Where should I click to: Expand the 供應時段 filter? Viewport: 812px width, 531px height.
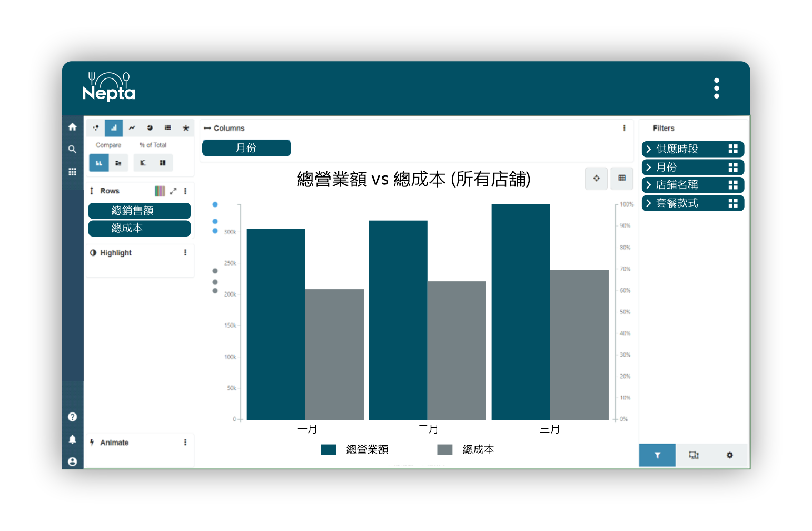(x=649, y=149)
